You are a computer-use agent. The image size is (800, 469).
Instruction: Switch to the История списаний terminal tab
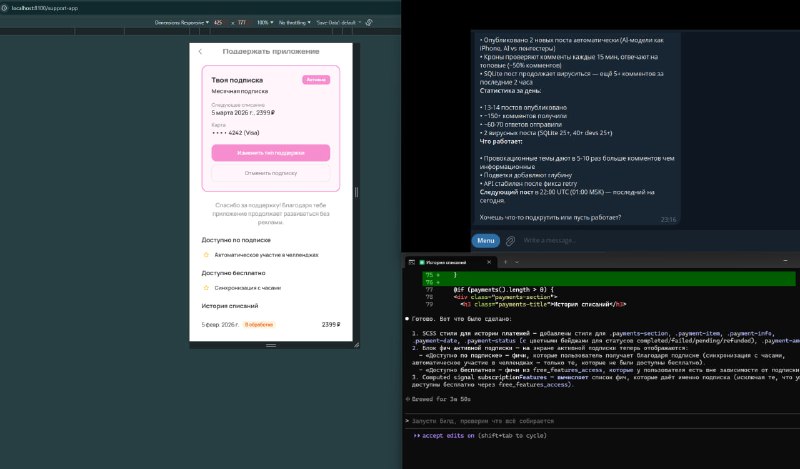click(446, 262)
